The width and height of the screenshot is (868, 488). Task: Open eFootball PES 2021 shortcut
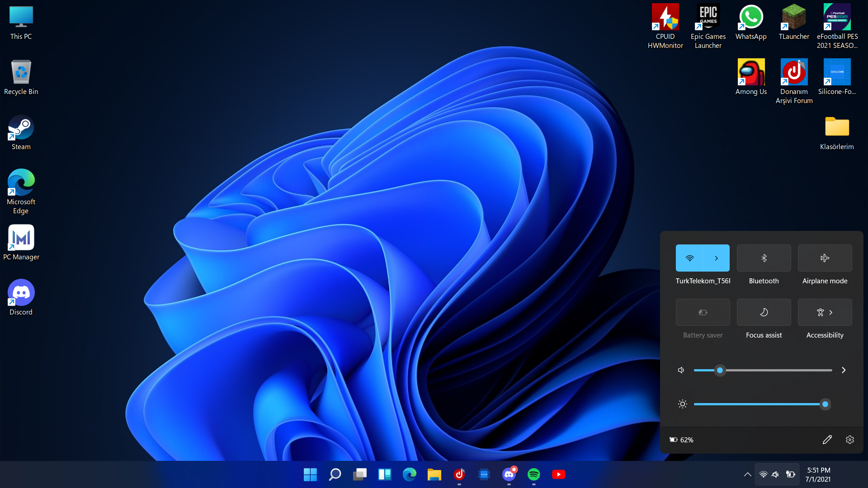point(837,27)
